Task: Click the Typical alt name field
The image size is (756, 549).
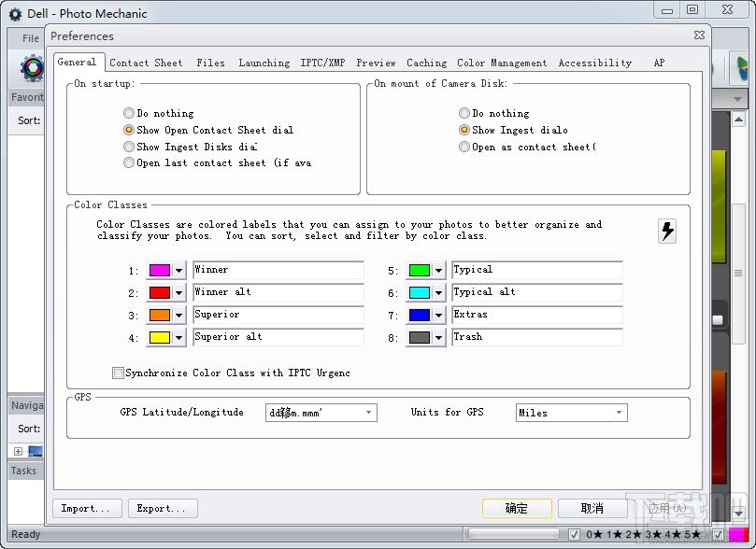Action: point(537,292)
